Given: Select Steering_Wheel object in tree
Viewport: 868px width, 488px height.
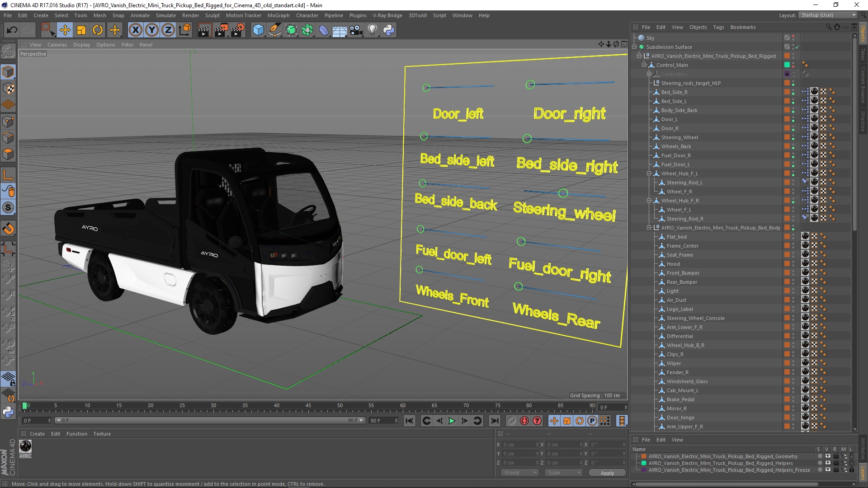Looking at the screenshot, I should (x=679, y=137).
